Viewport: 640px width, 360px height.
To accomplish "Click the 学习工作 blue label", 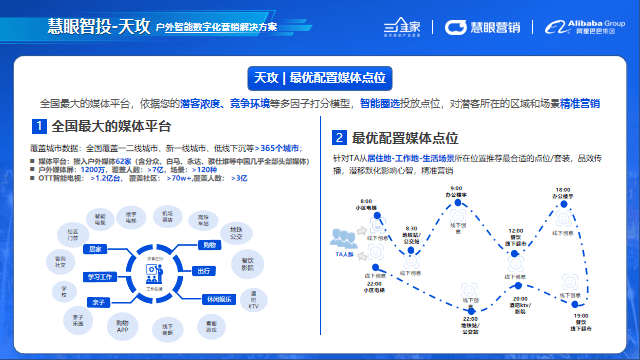I will click(x=100, y=277).
